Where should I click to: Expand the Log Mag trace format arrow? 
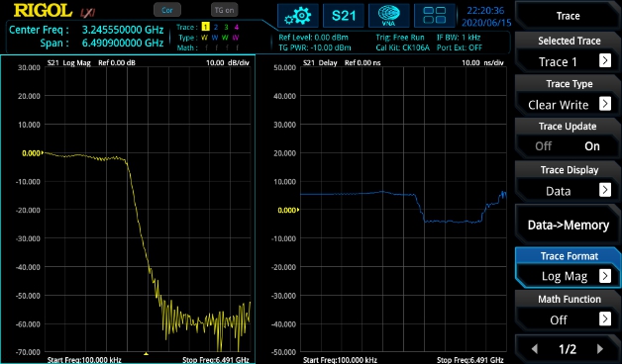tap(605, 275)
